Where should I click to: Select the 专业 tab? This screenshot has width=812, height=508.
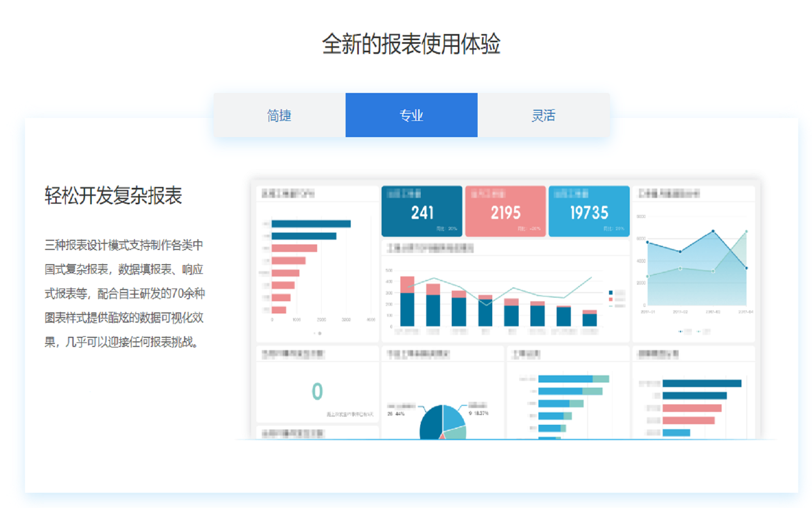point(412,115)
